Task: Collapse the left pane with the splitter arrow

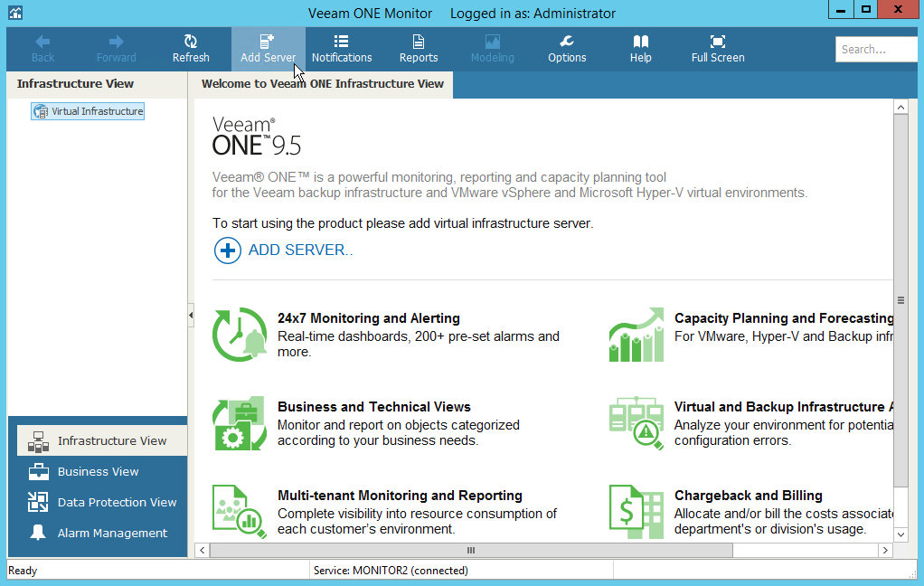Action: 191,316
